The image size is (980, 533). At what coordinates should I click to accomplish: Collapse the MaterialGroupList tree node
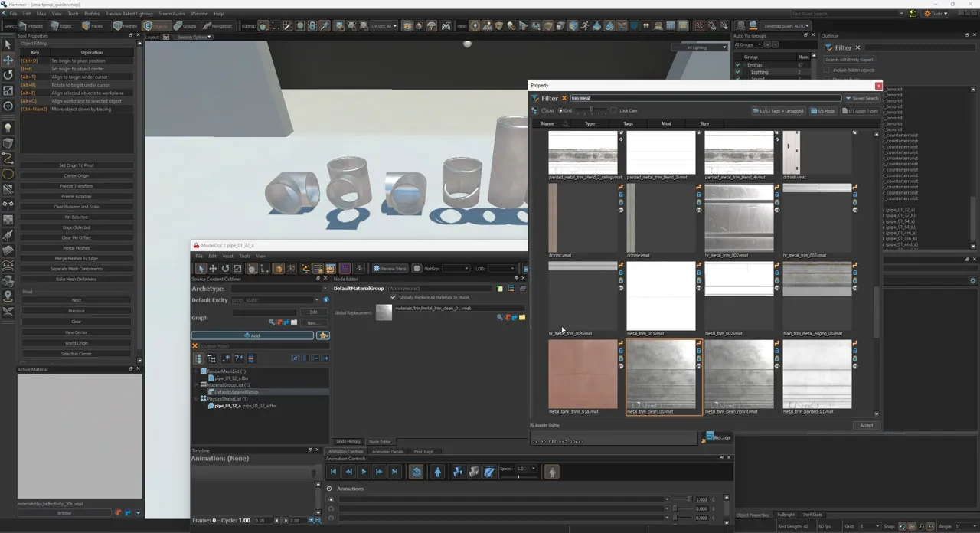(197, 385)
